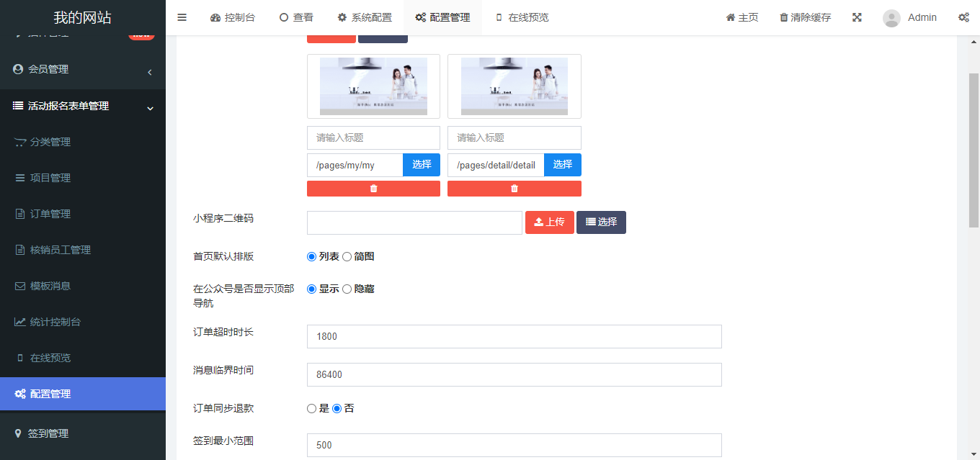The image size is (980, 460).
Task: Delete the first banner with the trash button
Action: 373,189
